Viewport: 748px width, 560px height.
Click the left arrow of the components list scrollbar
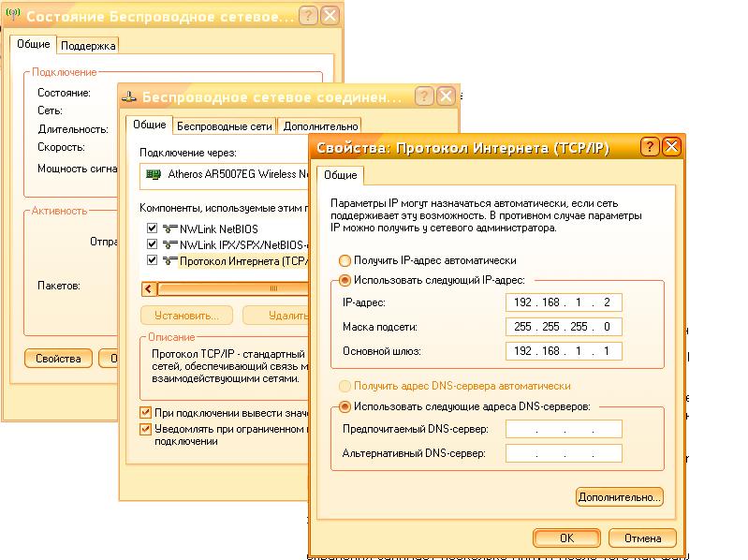pos(147,288)
